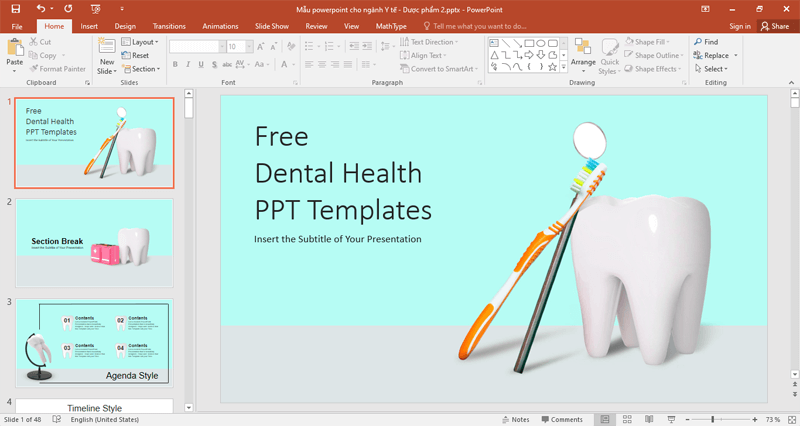
Task: Click zoom in plus button
Action: pyautogui.click(x=755, y=419)
